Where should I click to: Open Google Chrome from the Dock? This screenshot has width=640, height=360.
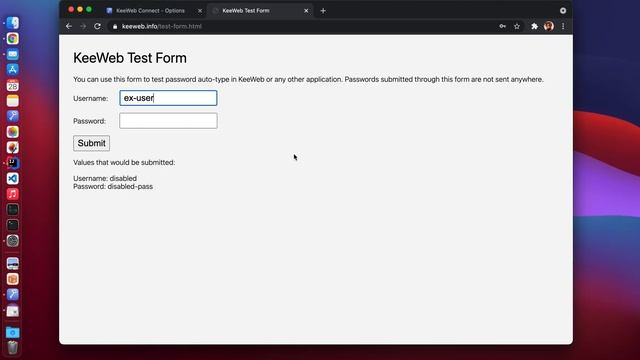[x=13, y=38]
